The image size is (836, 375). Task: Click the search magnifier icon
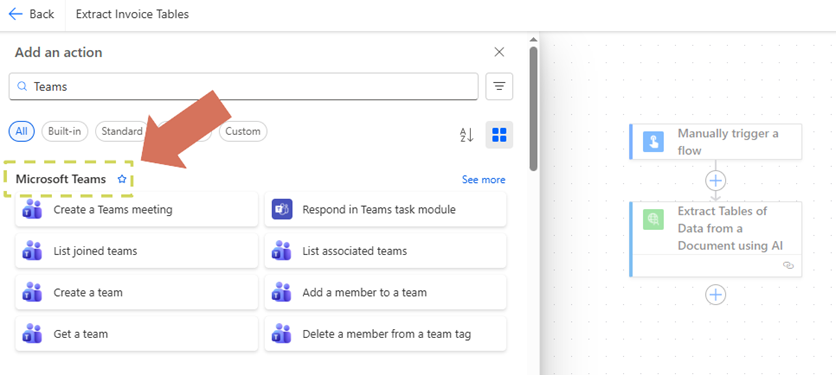(x=22, y=86)
